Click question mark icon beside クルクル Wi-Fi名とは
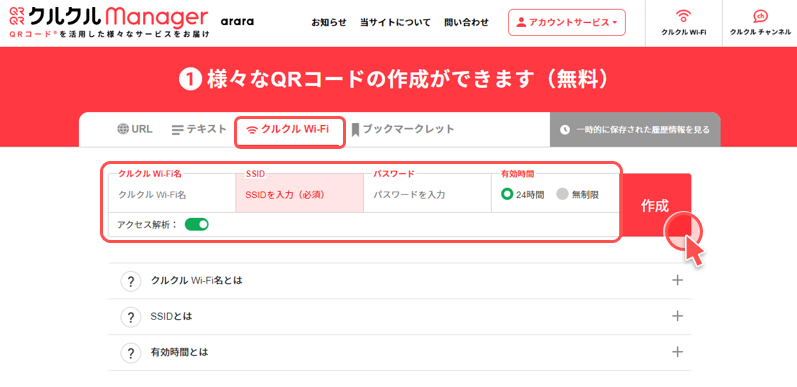797x387 pixels. (131, 281)
